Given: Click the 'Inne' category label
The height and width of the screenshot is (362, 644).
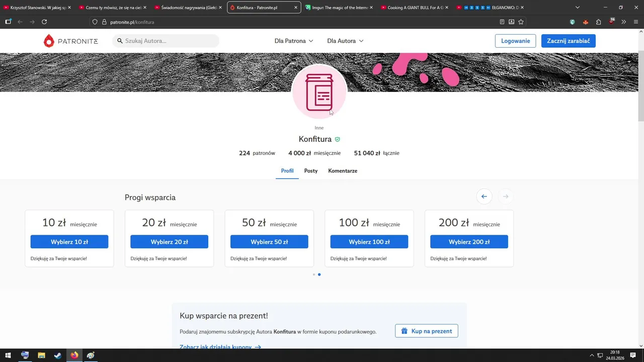Looking at the screenshot, I should (x=319, y=128).
